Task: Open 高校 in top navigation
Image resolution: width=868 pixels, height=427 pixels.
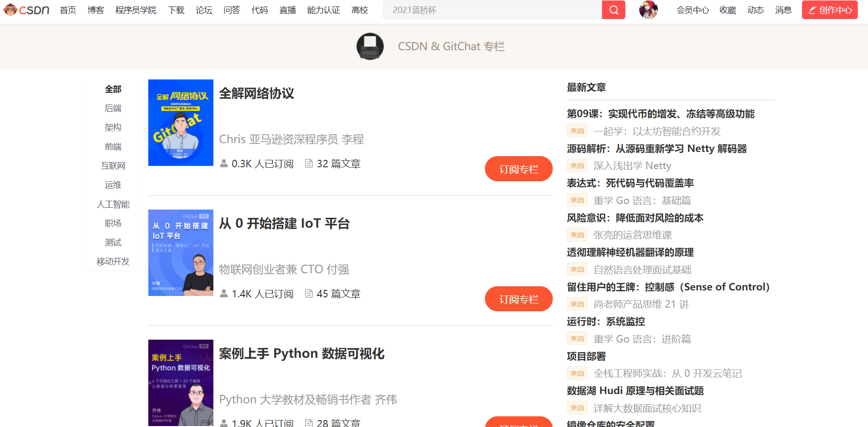Action: pos(360,10)
